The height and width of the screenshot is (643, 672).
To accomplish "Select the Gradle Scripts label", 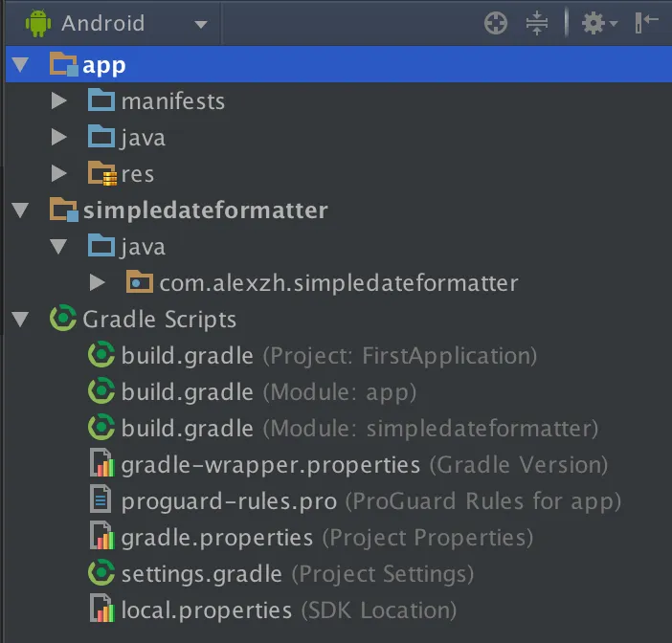I will point(160,320).
